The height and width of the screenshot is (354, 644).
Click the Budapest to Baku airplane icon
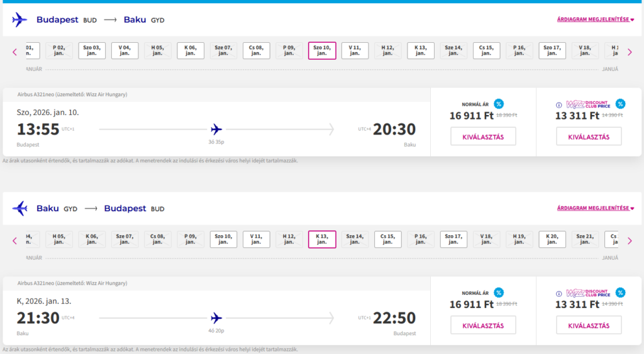(x=19, y=20)
